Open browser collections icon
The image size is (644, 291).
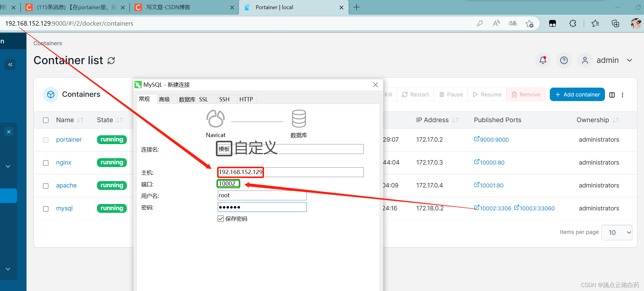click(615, 24)
